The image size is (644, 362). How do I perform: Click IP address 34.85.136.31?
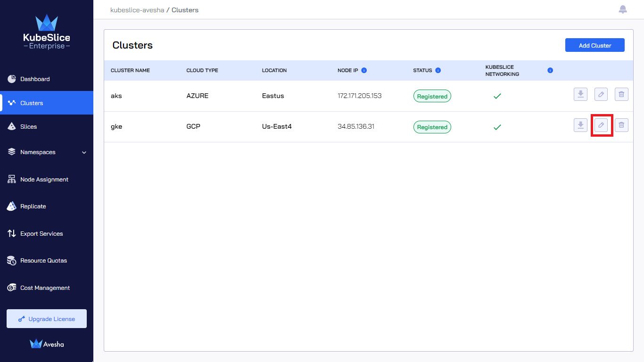coord(356,126)
